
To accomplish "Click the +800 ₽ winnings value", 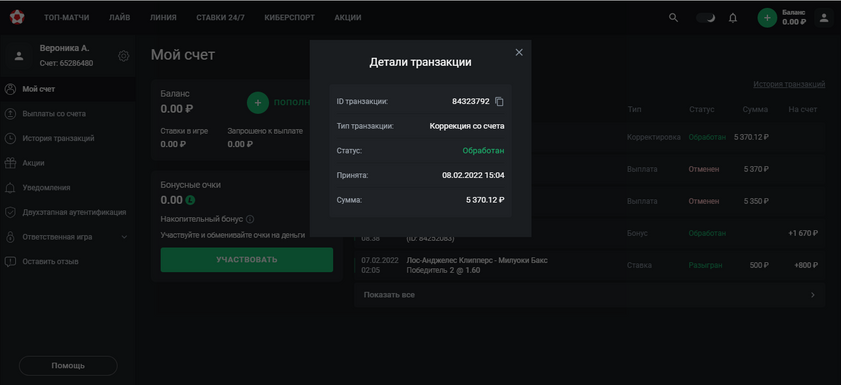I will [806, 265].
